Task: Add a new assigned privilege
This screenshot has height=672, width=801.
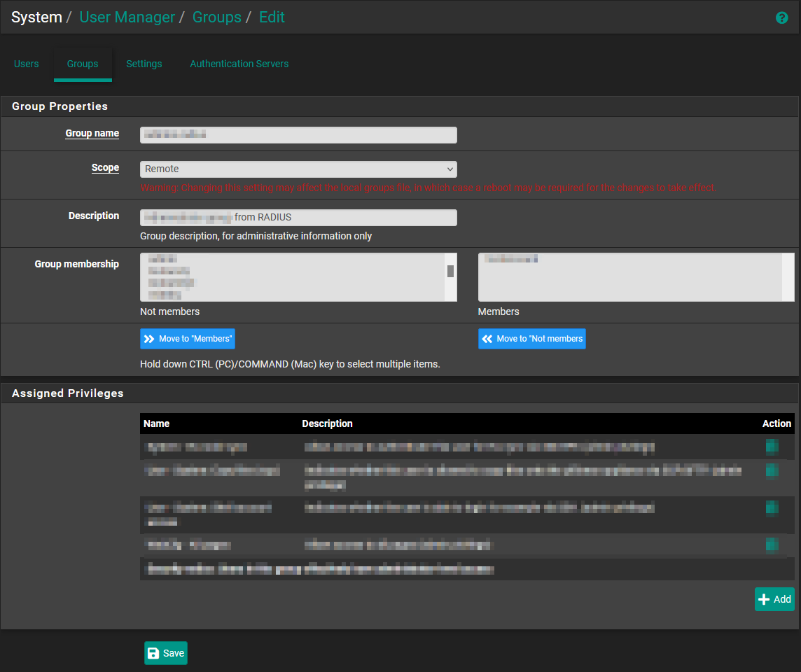Action: 774,599
